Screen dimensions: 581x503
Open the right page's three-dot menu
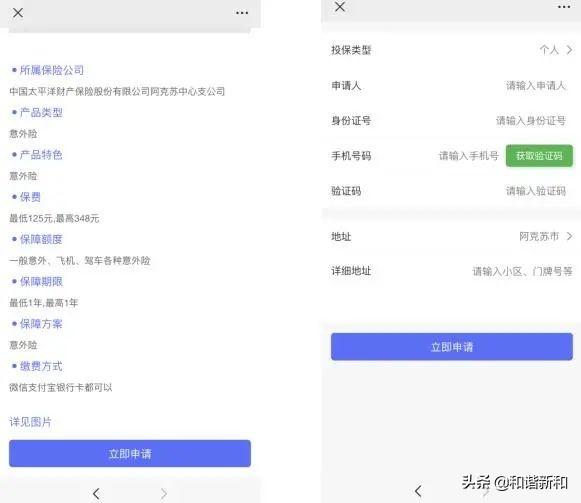tap(564, 7)
